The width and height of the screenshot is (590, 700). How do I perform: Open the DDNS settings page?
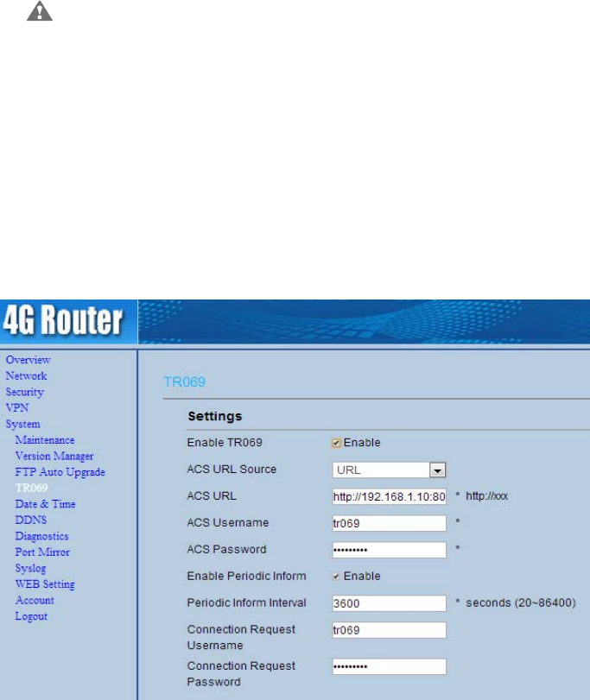point(31,520)
